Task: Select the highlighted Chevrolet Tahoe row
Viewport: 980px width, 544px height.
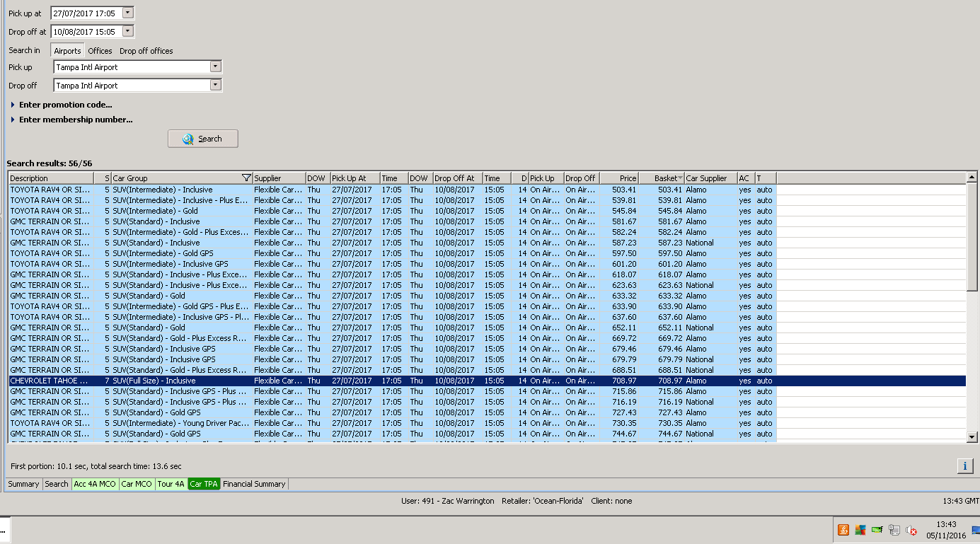Action: (487, 381)
